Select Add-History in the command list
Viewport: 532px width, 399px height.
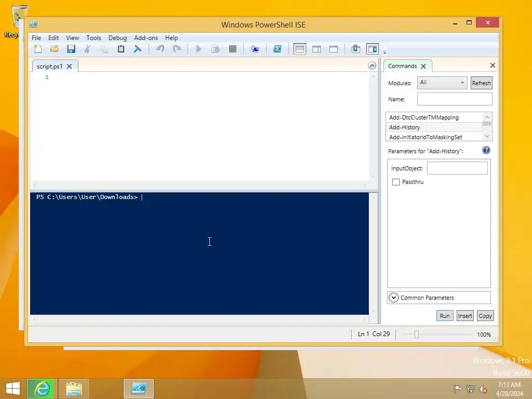tap(434, 127)
